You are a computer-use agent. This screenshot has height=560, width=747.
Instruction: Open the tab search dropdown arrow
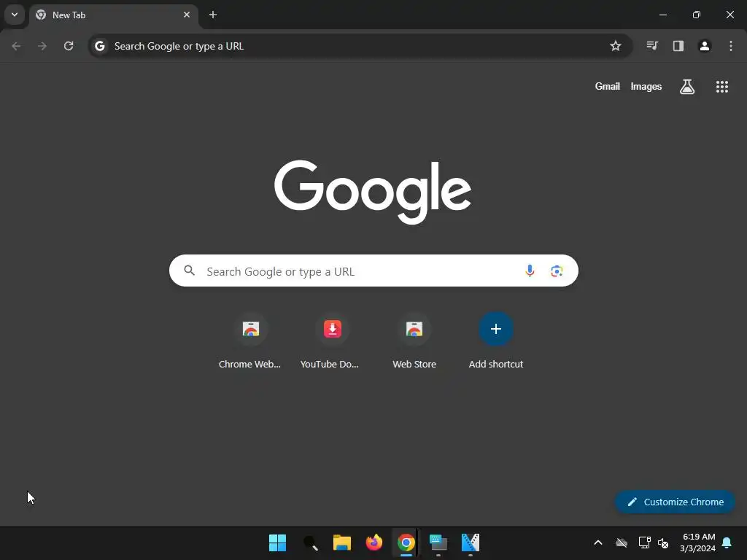(x=15, y=15)
